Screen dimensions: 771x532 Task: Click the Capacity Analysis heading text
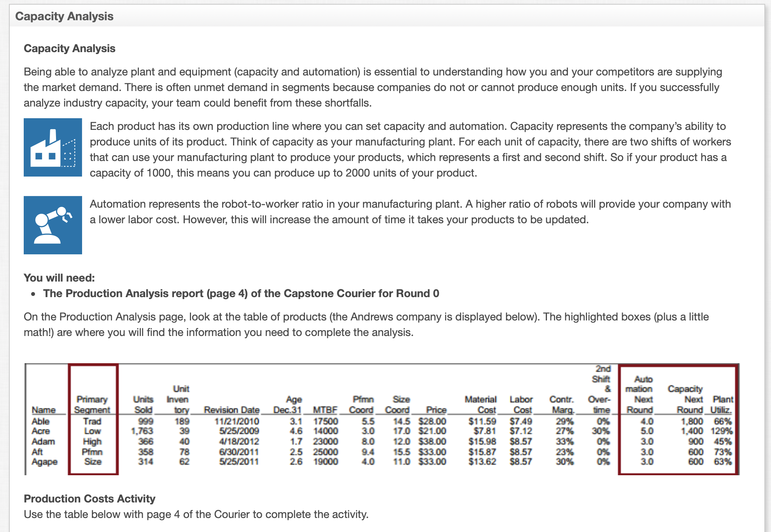click(x=69, y=48)
